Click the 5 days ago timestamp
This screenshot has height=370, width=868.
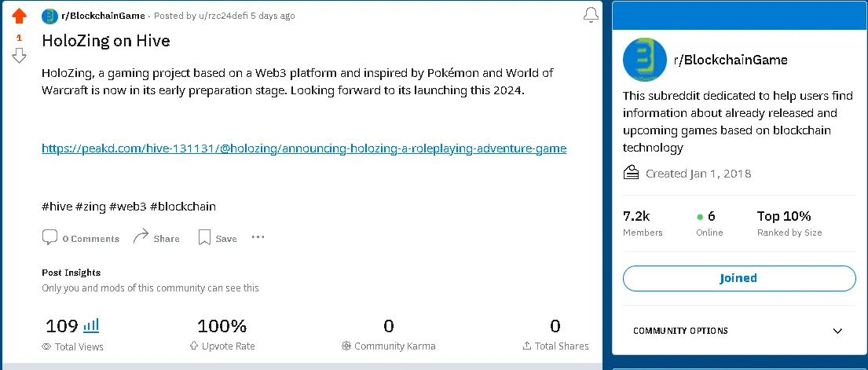[x=273, y=16]
